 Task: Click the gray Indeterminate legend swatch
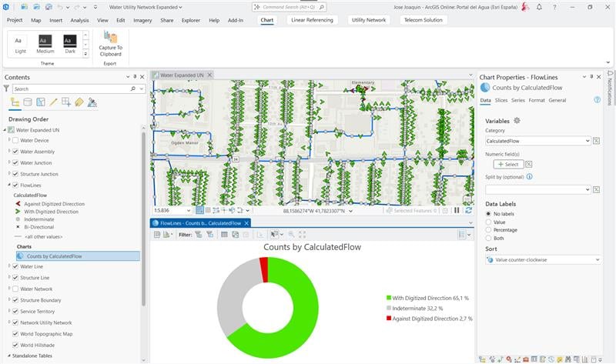(389, 309)
